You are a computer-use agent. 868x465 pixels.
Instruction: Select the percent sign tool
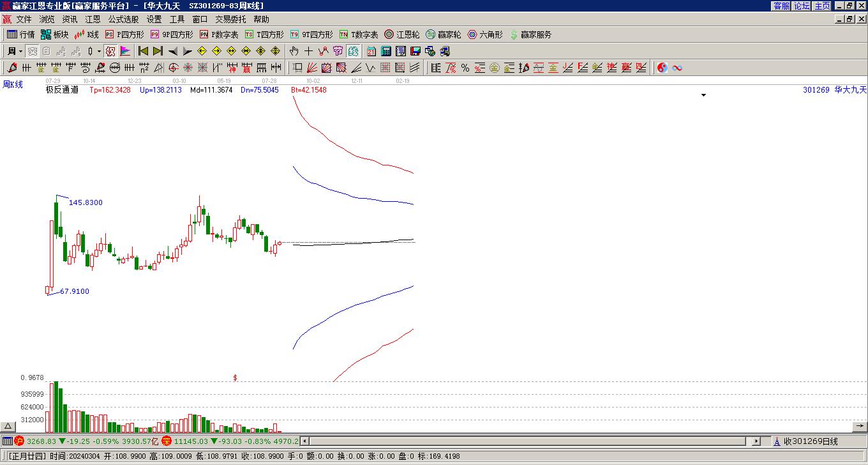[465, 68]
